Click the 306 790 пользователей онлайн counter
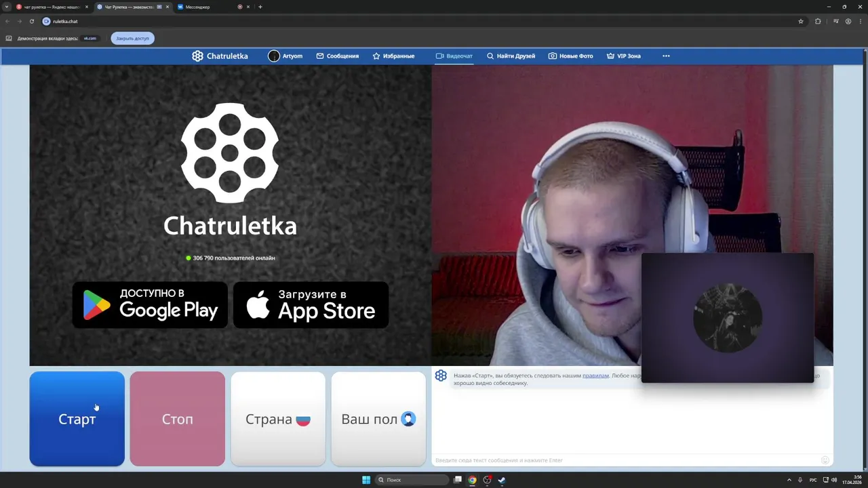Viewport: 868px width, 488px height. point(231,258)
